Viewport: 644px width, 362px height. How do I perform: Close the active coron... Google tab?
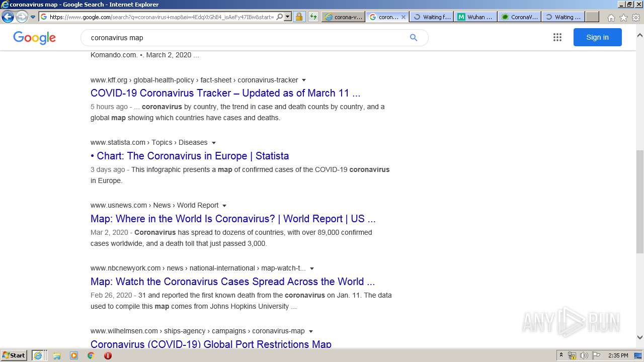403,17
